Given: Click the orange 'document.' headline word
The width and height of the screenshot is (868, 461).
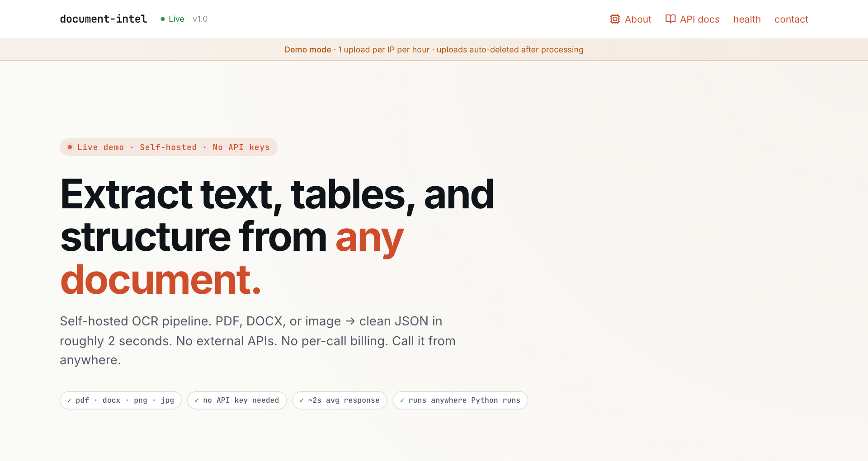Looking at the screenshot, I should coord(160,280).
